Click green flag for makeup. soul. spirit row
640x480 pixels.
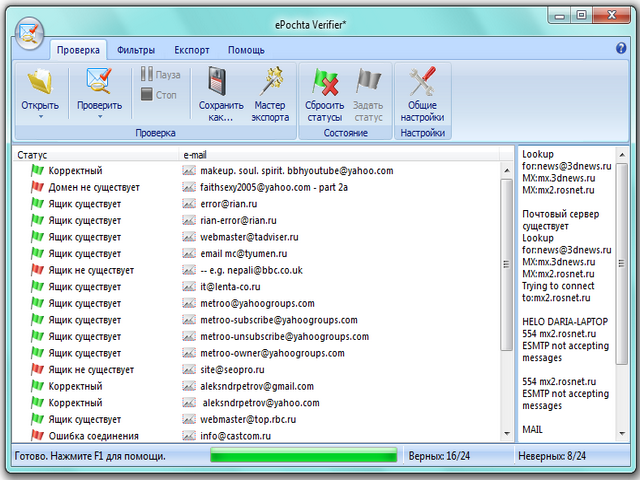click(37, 170)
